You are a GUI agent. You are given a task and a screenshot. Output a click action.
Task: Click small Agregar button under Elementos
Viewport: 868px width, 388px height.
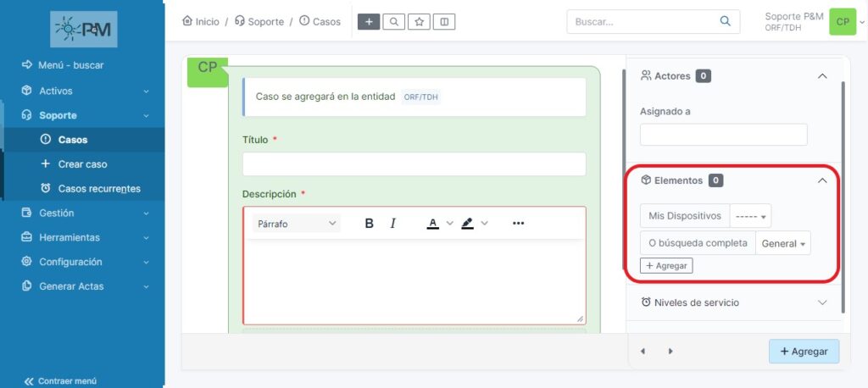(x=666, y=266)
